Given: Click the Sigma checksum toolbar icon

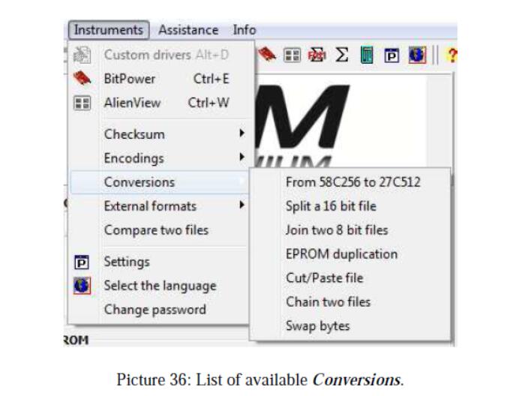Looking at the screenshot, I should point(340,55).
